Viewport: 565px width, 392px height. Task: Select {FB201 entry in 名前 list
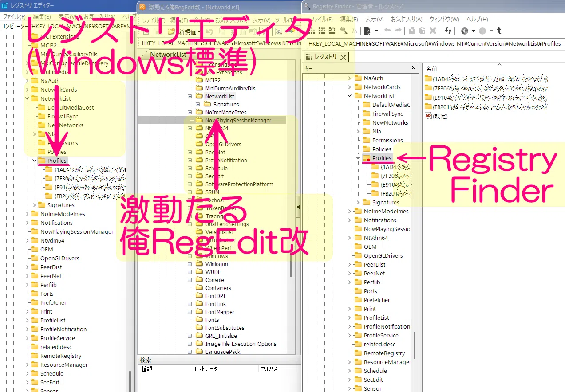(486, 106)
